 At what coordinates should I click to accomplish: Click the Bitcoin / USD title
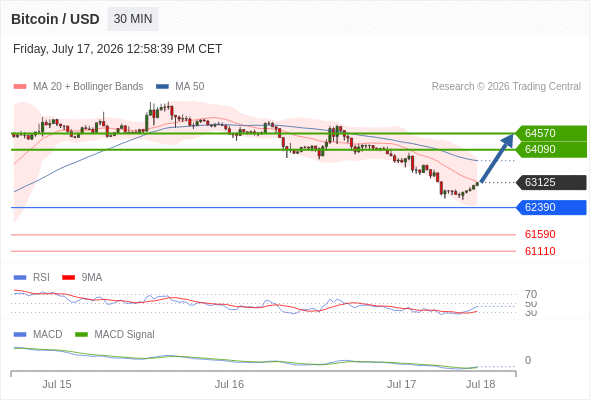point(55,19)
